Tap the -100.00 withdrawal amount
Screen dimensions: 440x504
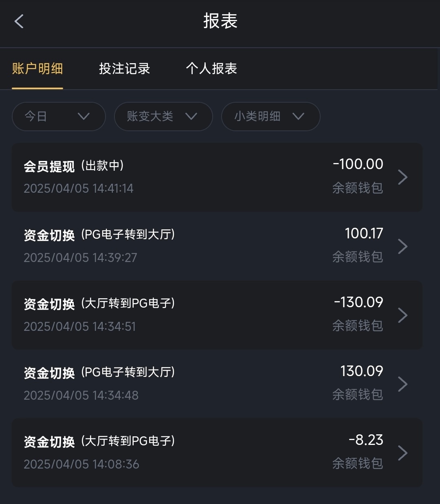358,164
